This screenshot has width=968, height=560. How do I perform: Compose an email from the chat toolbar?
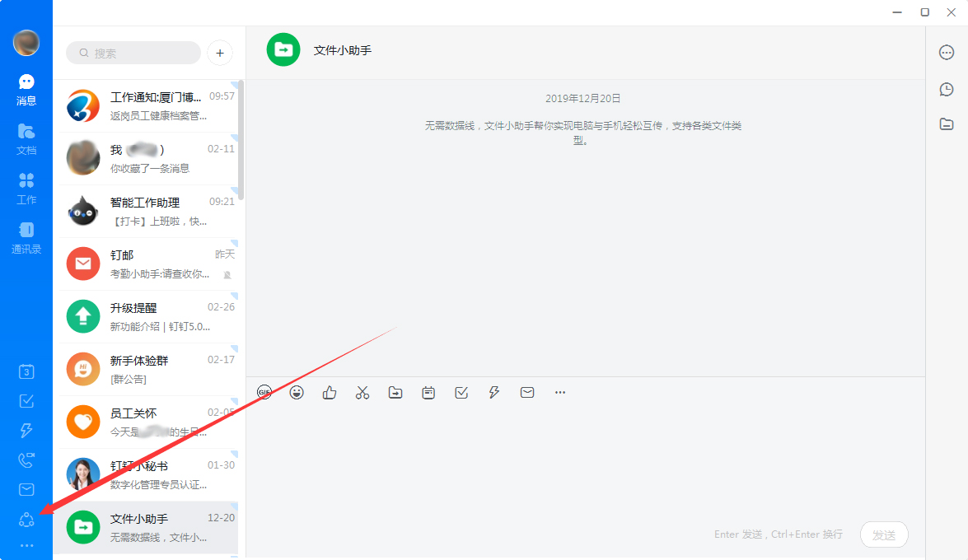point(526,393)
